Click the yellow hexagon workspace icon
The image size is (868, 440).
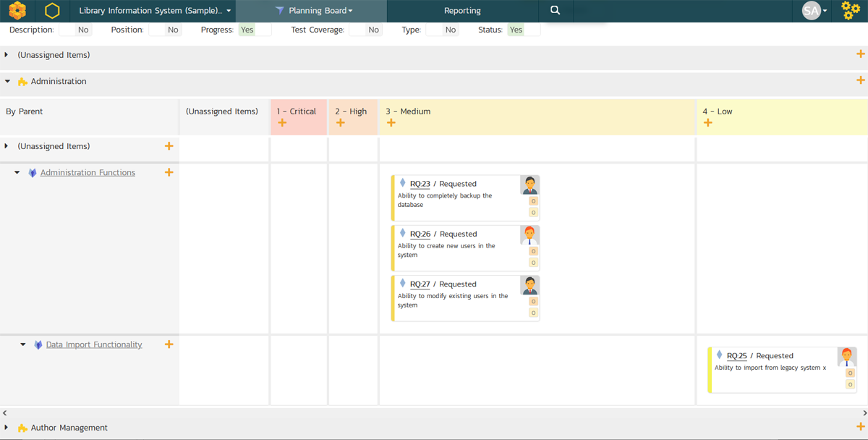point(52,11)
